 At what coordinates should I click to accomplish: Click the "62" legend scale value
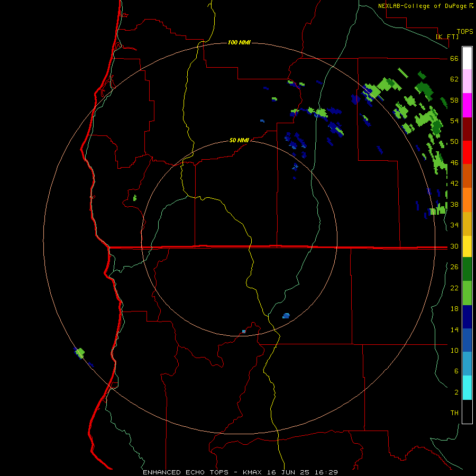tap(454, 79)
